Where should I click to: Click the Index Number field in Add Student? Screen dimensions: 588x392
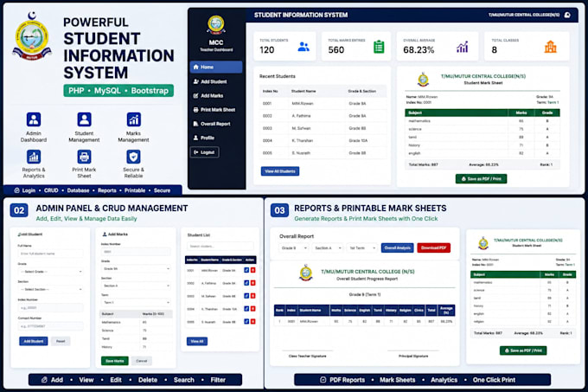(x=51, y=307)
